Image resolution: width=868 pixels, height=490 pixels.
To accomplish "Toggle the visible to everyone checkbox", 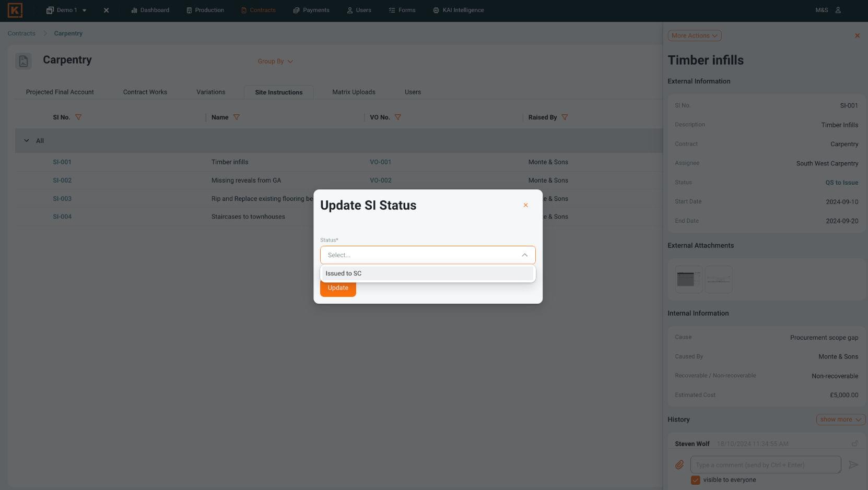I will [x=695, y=480].
